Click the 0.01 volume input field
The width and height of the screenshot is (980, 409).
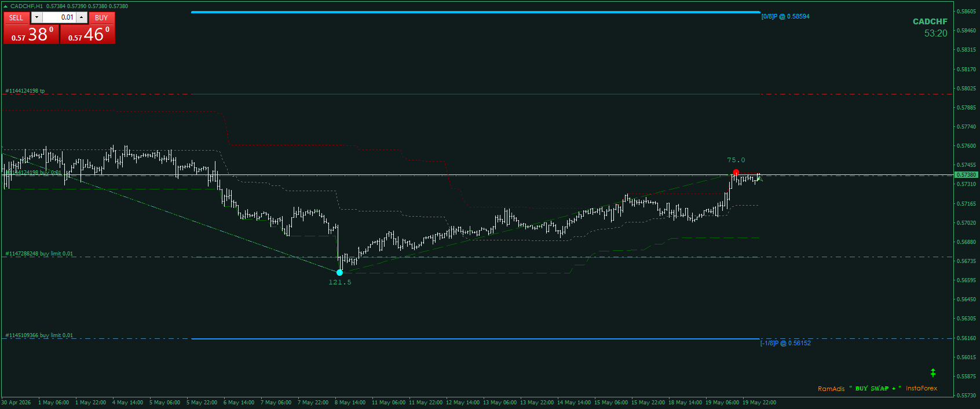pyautogui.click(x=59, y=17)
